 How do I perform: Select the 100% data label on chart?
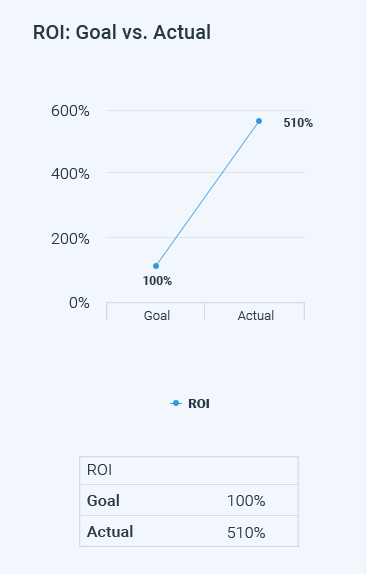[x=157, y=281]
